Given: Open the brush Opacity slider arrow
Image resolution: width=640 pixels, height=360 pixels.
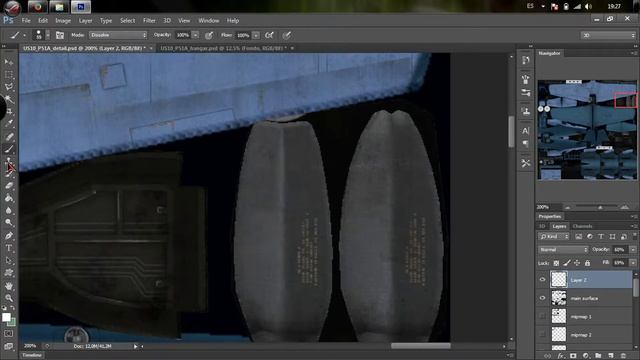Looking at the screenshot, I should click(x=196, y=36).
